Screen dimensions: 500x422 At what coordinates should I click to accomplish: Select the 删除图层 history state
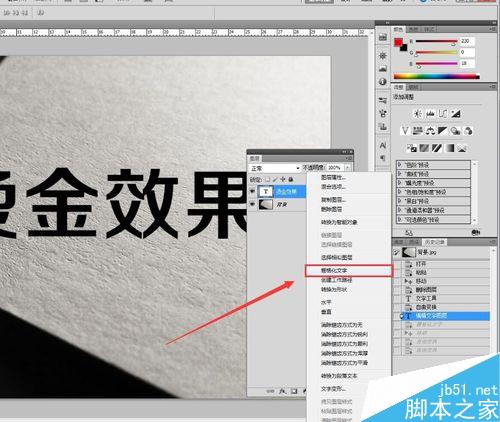coord(446,290)
